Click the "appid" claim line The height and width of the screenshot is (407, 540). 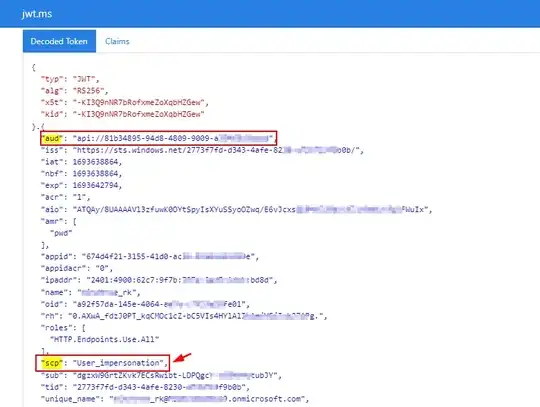150,257
